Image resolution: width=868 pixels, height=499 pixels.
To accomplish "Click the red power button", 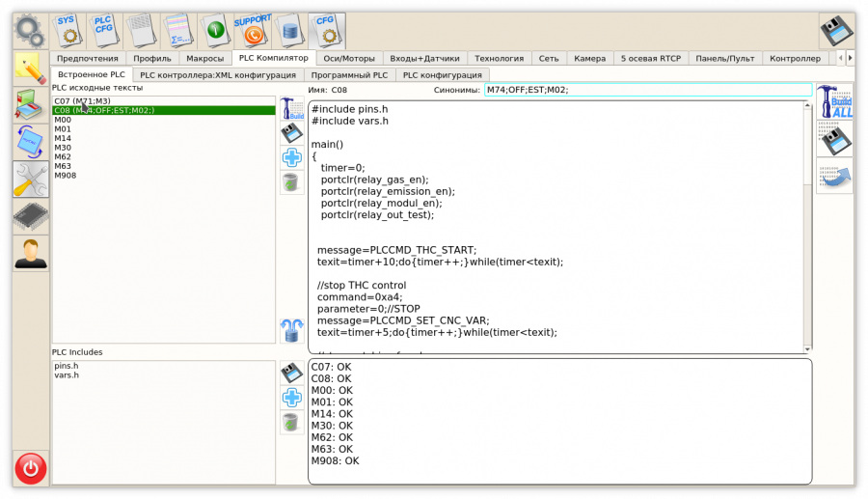I will [31, 469].
